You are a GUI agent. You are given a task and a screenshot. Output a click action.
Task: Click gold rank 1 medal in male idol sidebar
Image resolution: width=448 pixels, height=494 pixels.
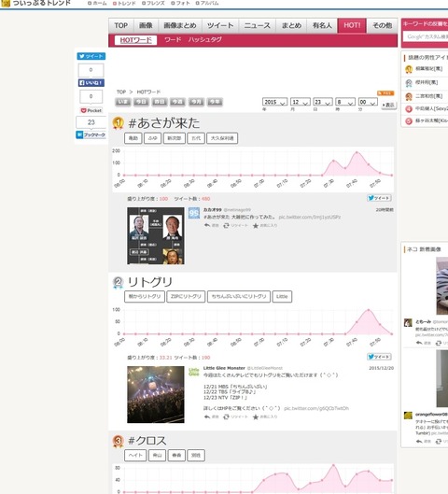pos(409,69)
